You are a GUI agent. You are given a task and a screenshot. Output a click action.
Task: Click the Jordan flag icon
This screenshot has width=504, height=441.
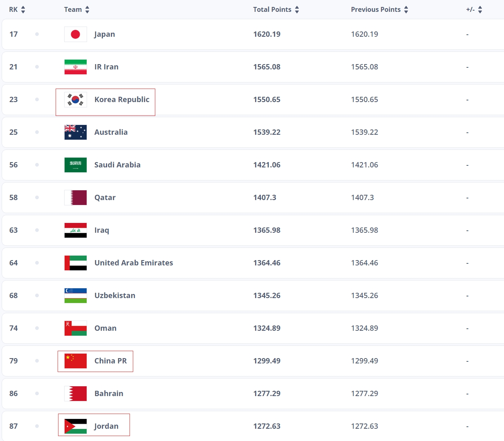(x=76, y=426)
